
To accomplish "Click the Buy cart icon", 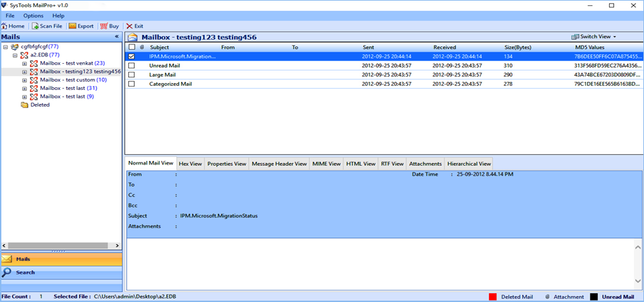I will (104, 26).
